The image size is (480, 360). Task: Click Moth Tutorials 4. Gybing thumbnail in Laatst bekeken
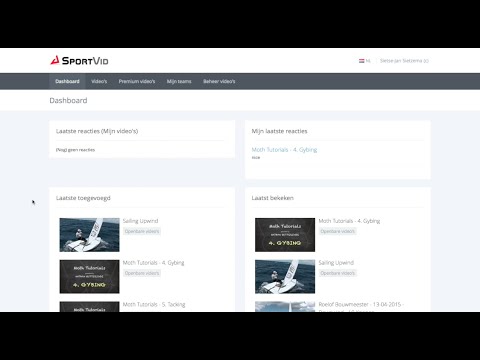pyautogui.click(x=285, y=235)
